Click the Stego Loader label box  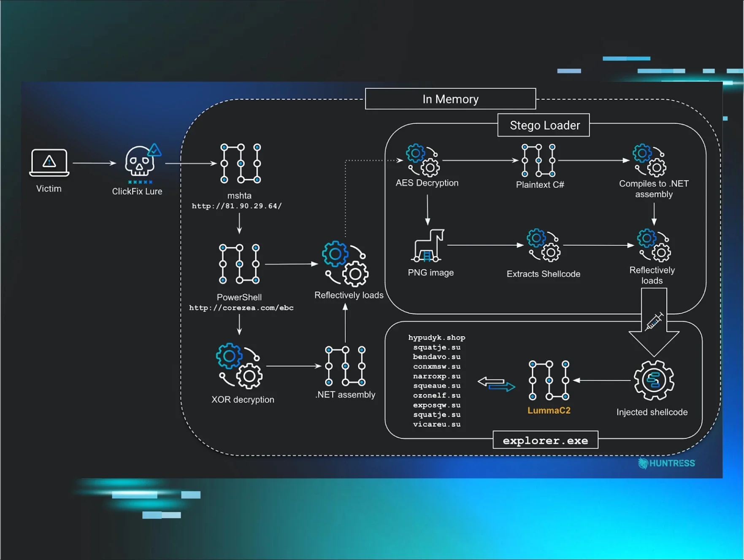544,125
